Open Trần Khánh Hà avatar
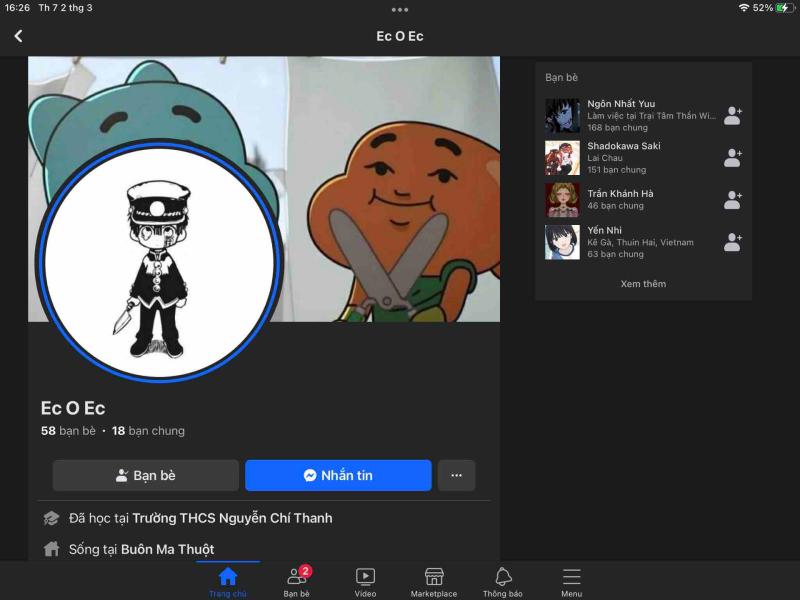 [x=562, y=200]
